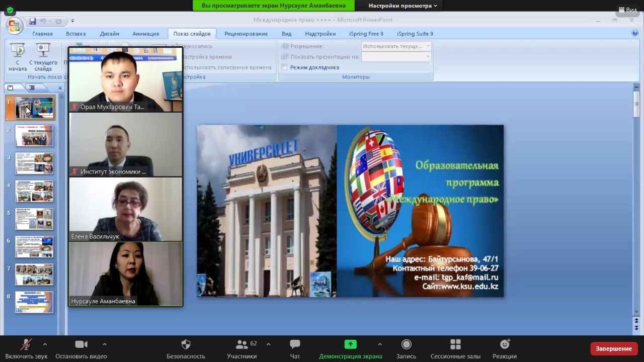Expand participants options arrow

point(268,344)
